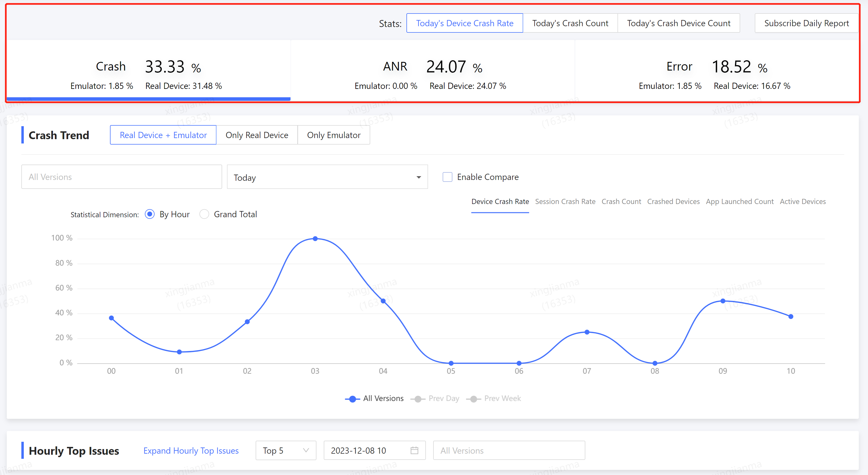Open the Active Devices chart tab

tap(803, 202)
